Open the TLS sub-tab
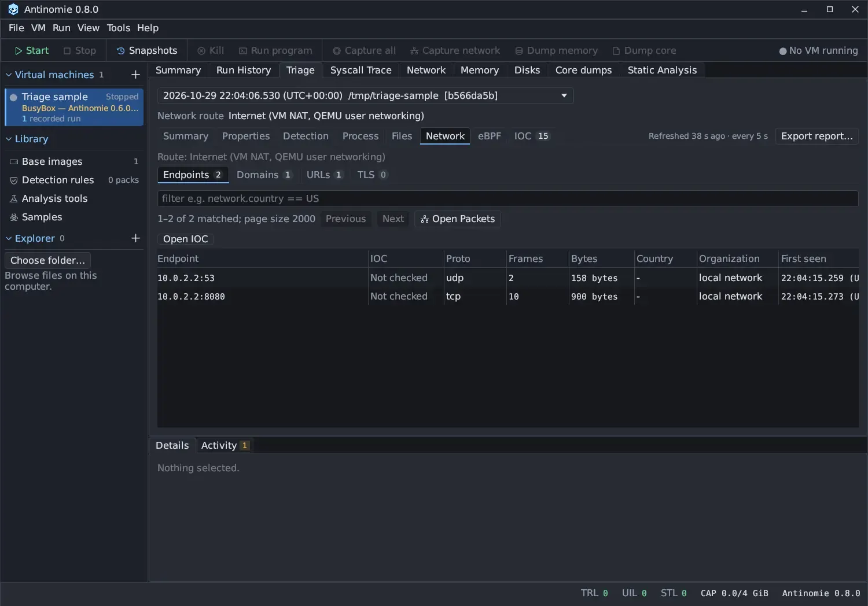Viewport: 868px width, 606px height. [372, 175]
